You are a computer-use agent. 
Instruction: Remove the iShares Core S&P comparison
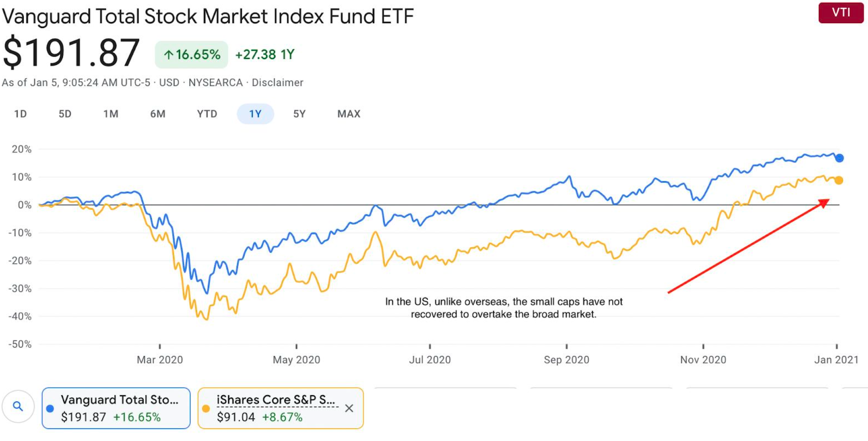tap(349, 408)
